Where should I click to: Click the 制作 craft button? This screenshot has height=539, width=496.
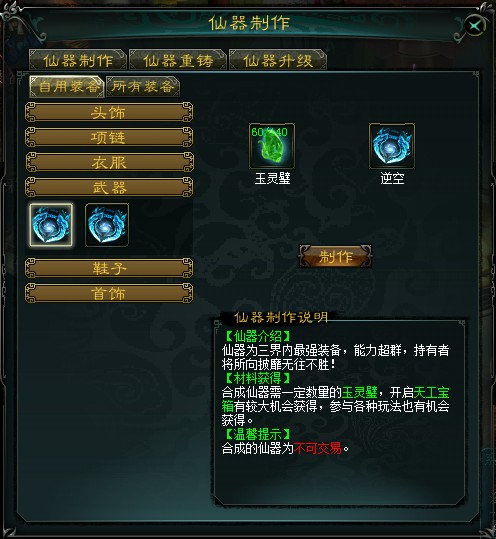pos(335,256)
